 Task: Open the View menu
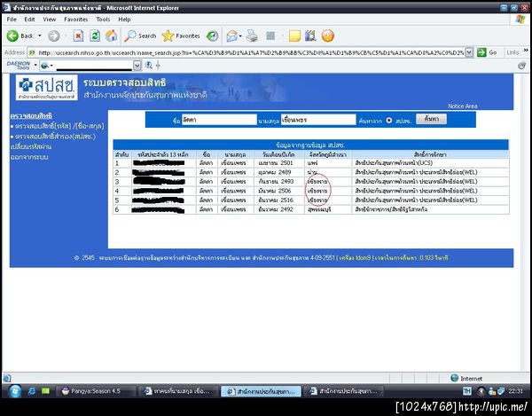(49, 20)
